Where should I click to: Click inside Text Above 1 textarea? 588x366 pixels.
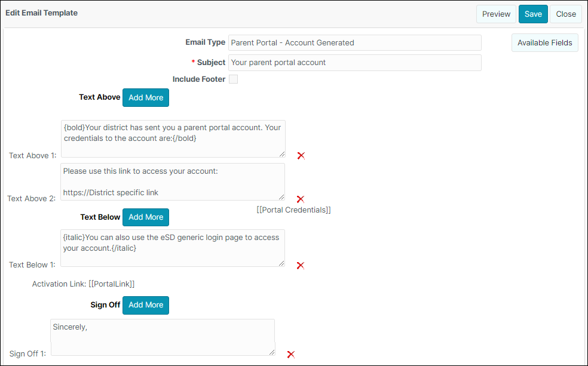click(x=173, y=139)
